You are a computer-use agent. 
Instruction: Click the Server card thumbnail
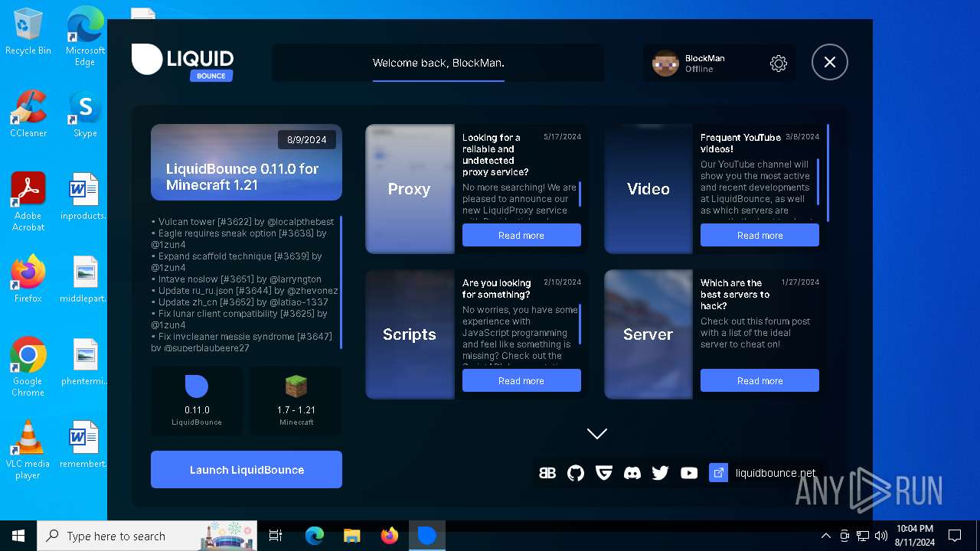click(x=648, y=334)
